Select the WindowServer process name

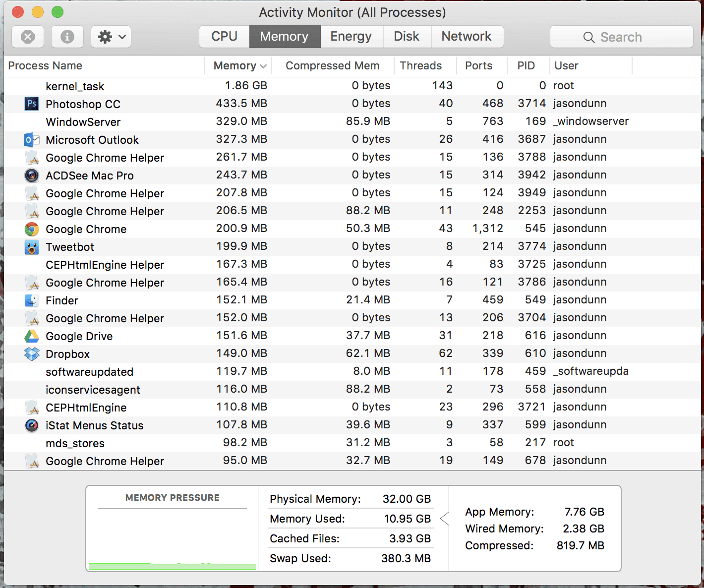(83, 122)
